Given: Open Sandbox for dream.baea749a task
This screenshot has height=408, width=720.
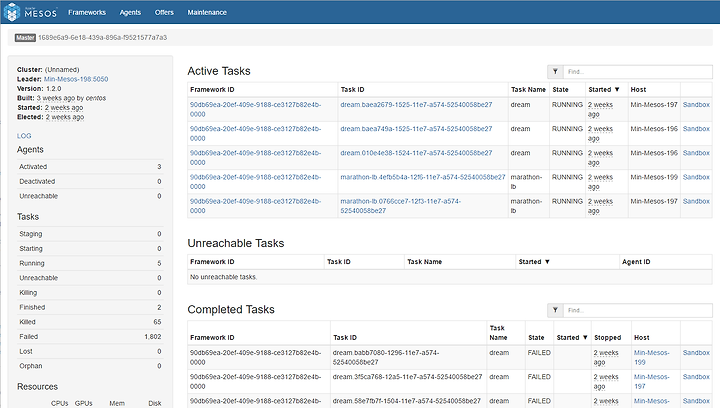Looking at the screenshot, I should tap(696, 129).
